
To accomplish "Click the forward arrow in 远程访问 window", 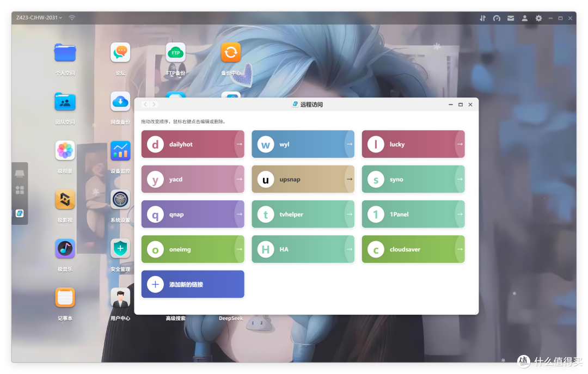I will coord(154,105).
